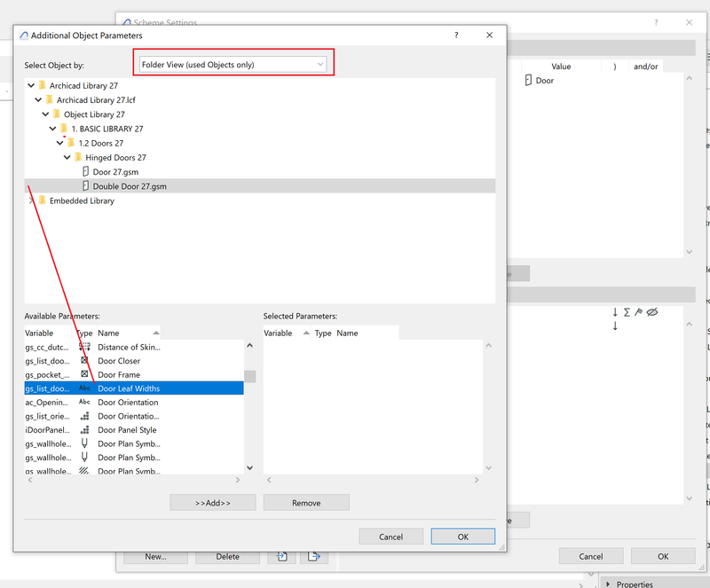Click the import scheme icon in Scheme Settings
710x588 pixels.
tap(281, 556)
